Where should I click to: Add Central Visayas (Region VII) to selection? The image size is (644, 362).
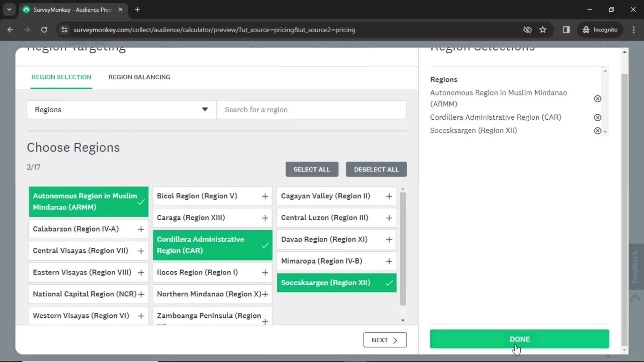pyautogui.click(x=142, y=251)
